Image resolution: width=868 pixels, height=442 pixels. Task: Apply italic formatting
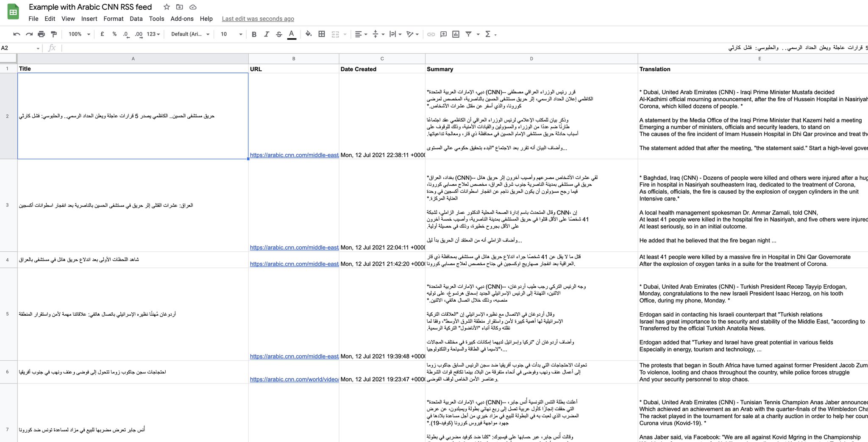266,34
